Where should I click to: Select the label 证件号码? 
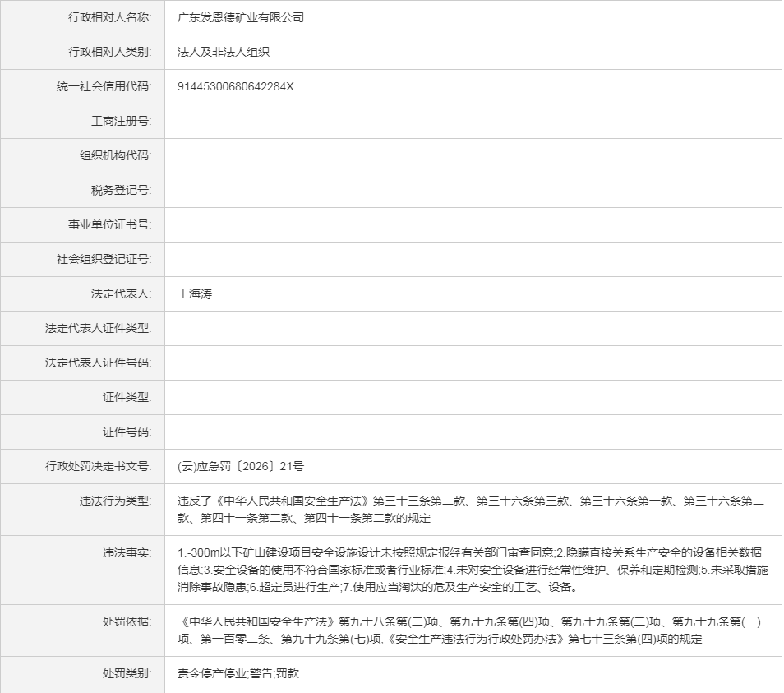[127, 432]
